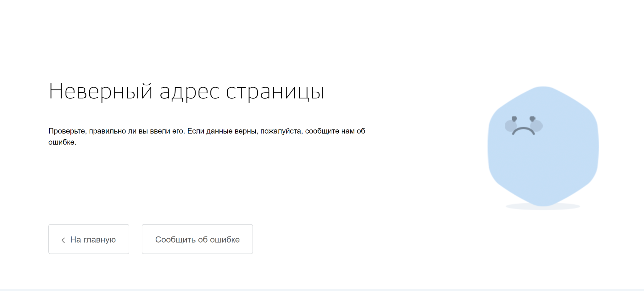The image size is (644, 291).
Task: Click the back chevron in the На главную button
Action: click(x=63, y=240)
